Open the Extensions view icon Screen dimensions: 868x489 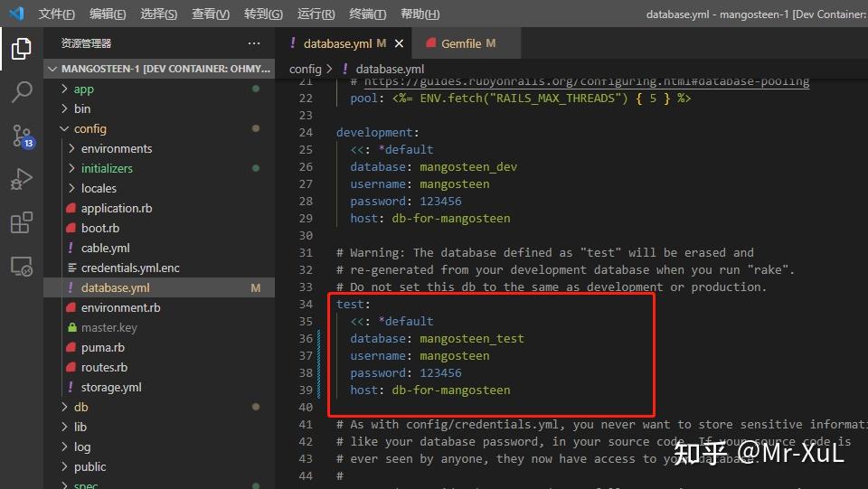(22, 222)
